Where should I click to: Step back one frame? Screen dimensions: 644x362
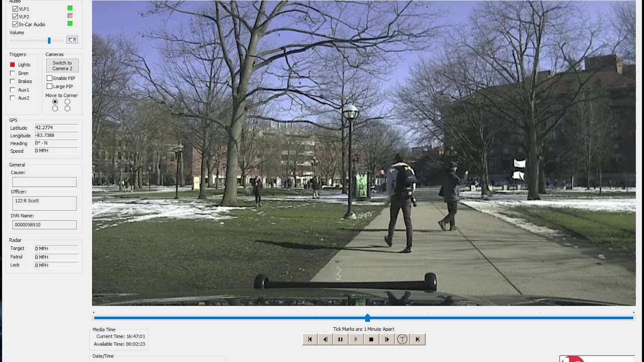click(x=326, y=339)
